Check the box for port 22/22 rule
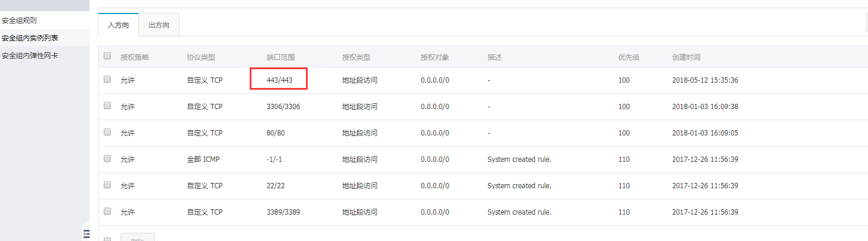This screenshot has height=241, width=868. click(x=107, y=185)
